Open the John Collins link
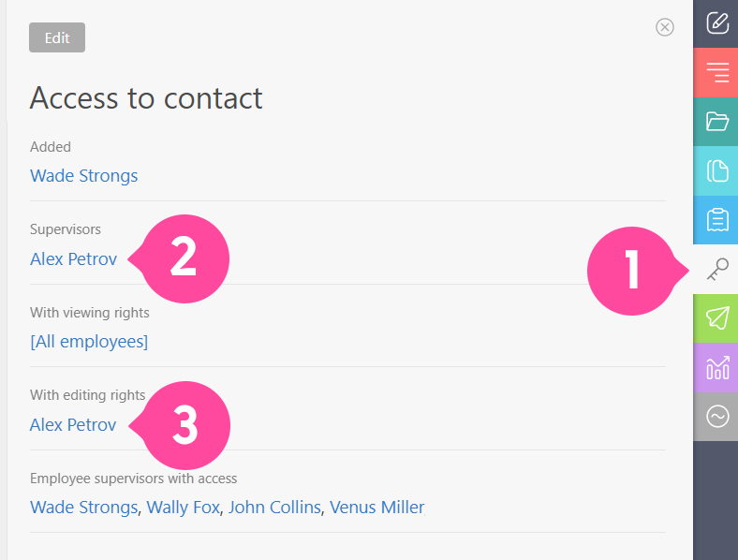This screenshot has width=738, height=560. point(274,508)
